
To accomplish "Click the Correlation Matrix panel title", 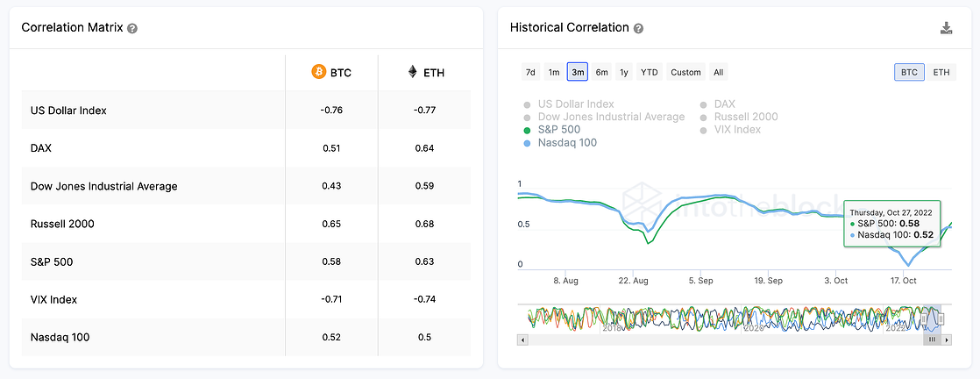I will click(x=72, y=27).
